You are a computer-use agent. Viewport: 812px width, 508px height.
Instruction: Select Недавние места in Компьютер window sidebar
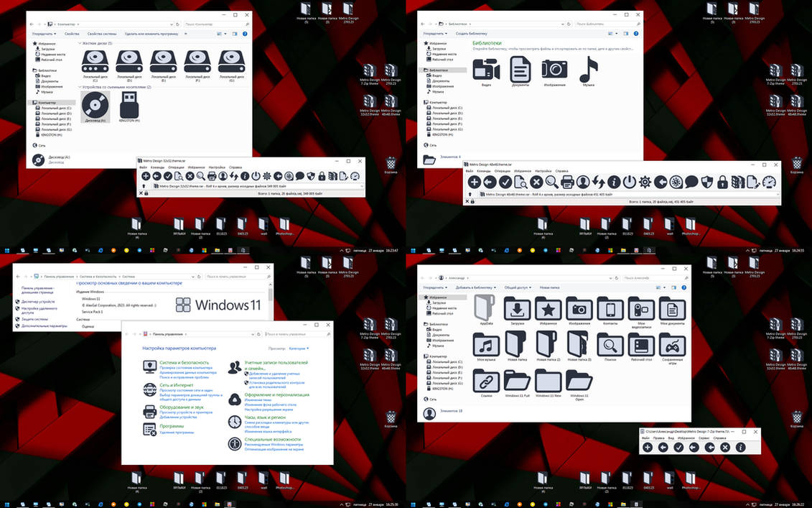53,54
